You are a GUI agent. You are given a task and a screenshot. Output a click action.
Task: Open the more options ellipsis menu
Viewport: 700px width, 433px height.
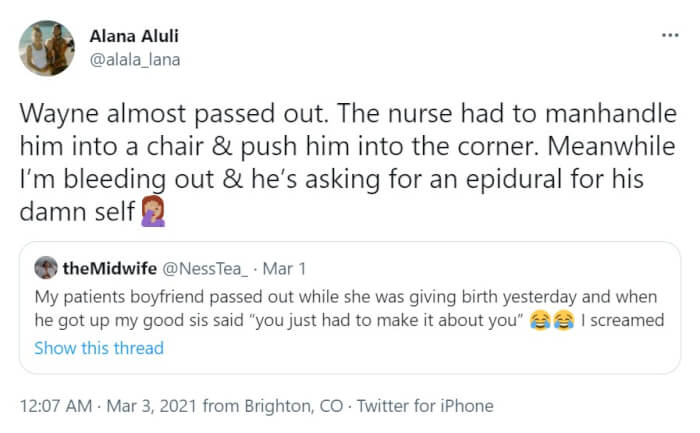669,35
